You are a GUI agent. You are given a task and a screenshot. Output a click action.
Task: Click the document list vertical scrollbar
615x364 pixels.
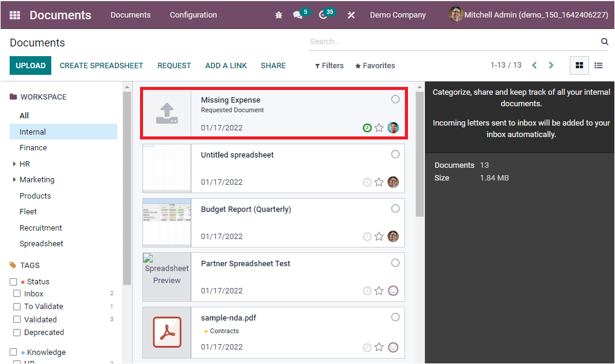[419, 154]
